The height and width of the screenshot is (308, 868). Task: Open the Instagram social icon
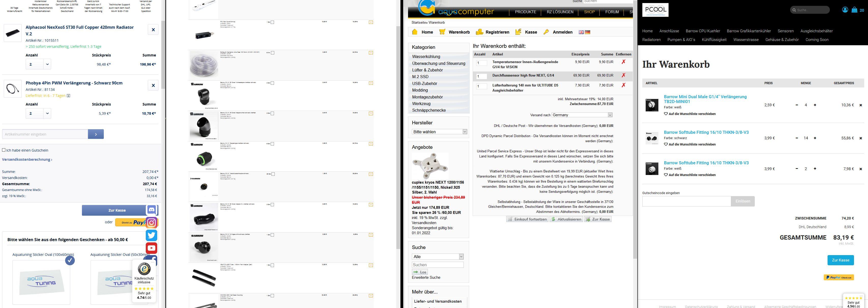pyautogui.click(x=152, y=222)
